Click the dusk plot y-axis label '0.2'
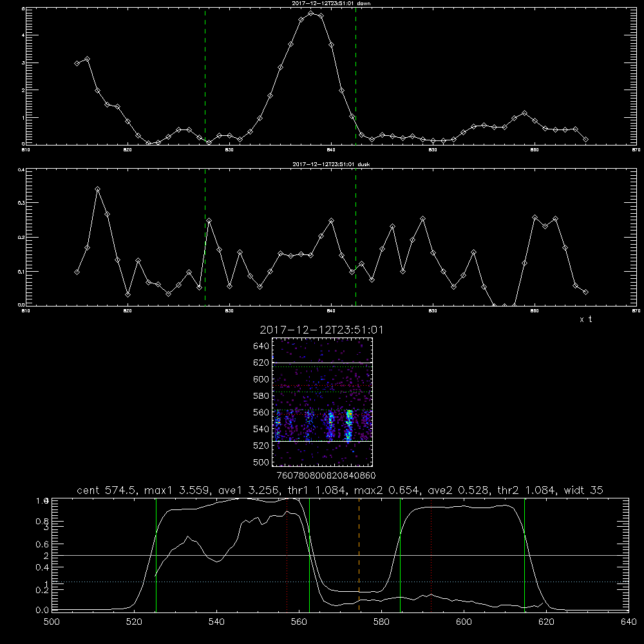644x644 pixels. [21, 238]
